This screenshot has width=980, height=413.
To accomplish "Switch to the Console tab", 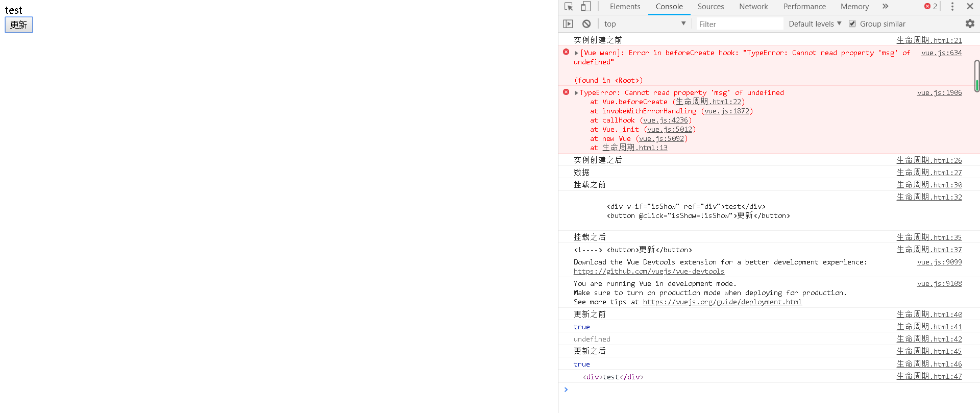I will [669, 7].
